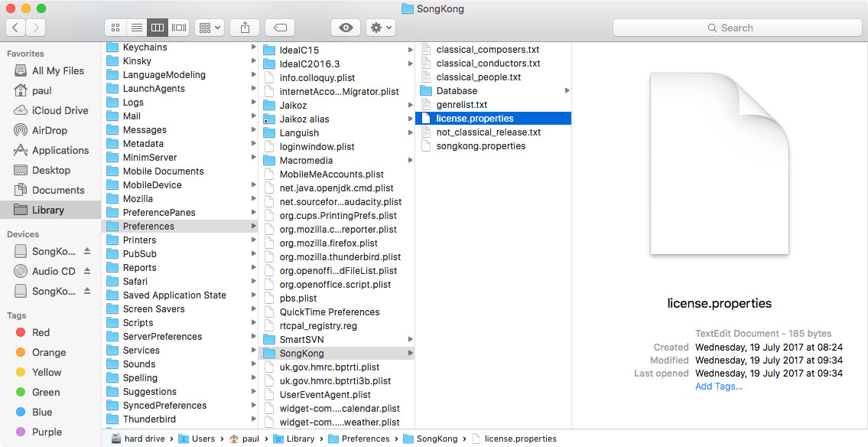Select license.properties in file list
This screenshot has width=868, height=447.
pyautogui.click(x=493, y=118)
